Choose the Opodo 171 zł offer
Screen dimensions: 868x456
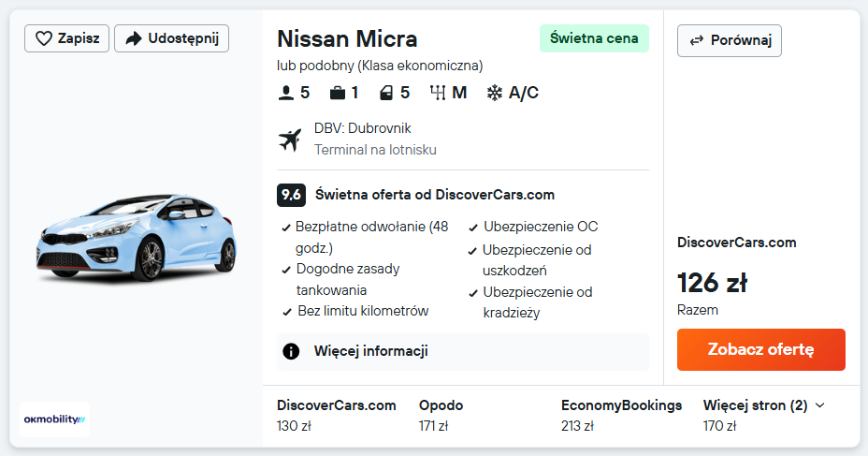441,415
